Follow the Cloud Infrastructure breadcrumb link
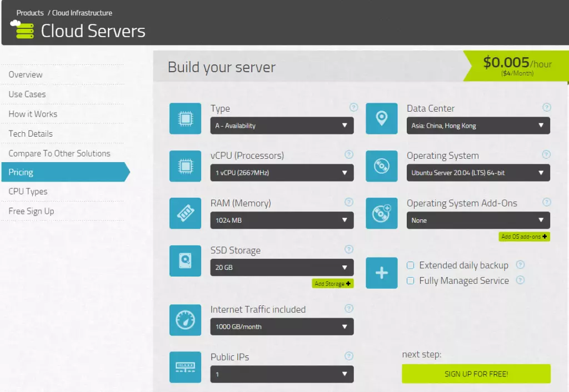569x392 pixels. click(82, 13)
